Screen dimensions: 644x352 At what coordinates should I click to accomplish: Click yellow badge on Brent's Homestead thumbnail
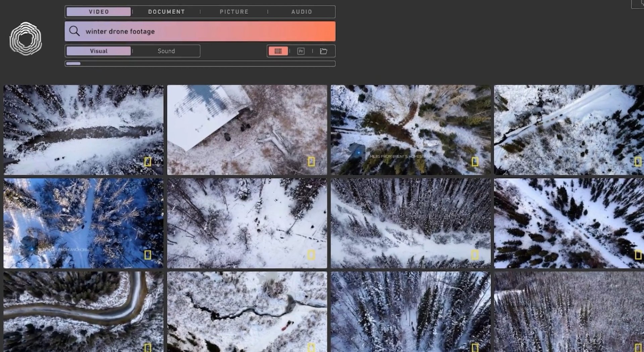(475, 162)
